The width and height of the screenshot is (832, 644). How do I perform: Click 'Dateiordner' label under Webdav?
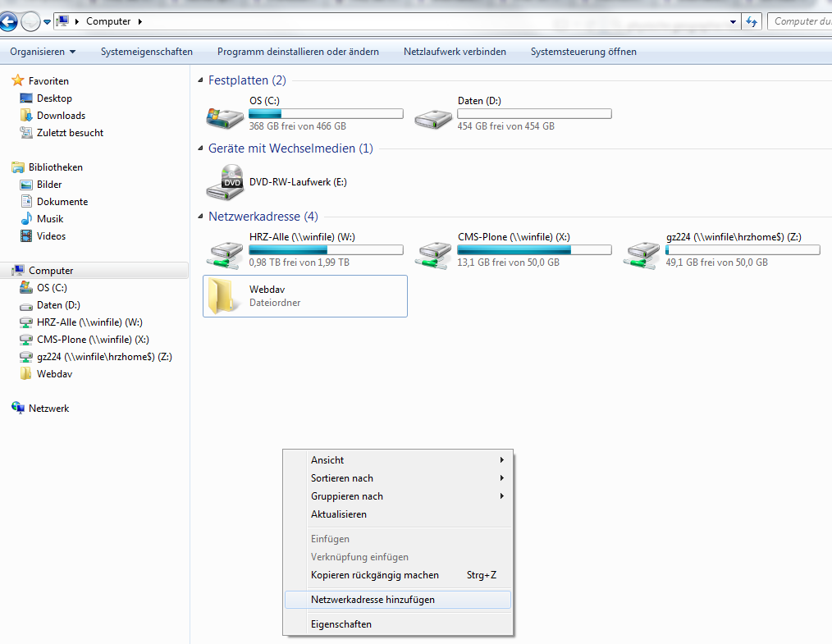tap(275, 303)
